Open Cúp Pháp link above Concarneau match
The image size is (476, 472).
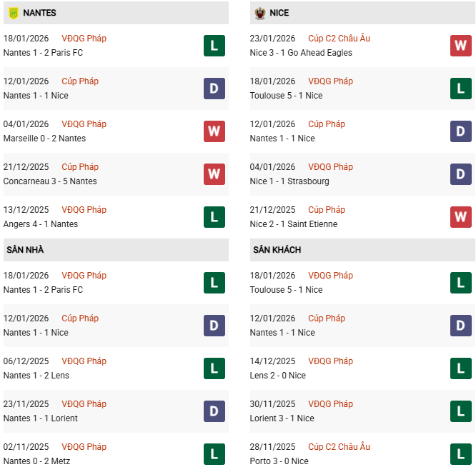click(80, 167)
